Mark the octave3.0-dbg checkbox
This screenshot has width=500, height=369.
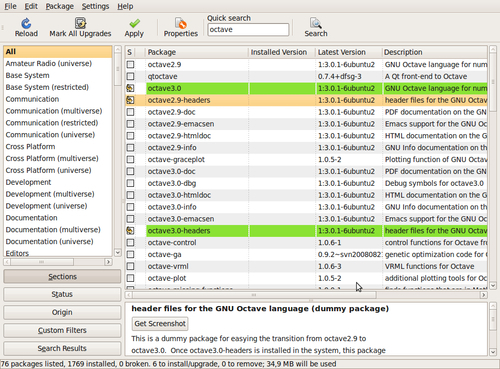click(x=130, y=183)
